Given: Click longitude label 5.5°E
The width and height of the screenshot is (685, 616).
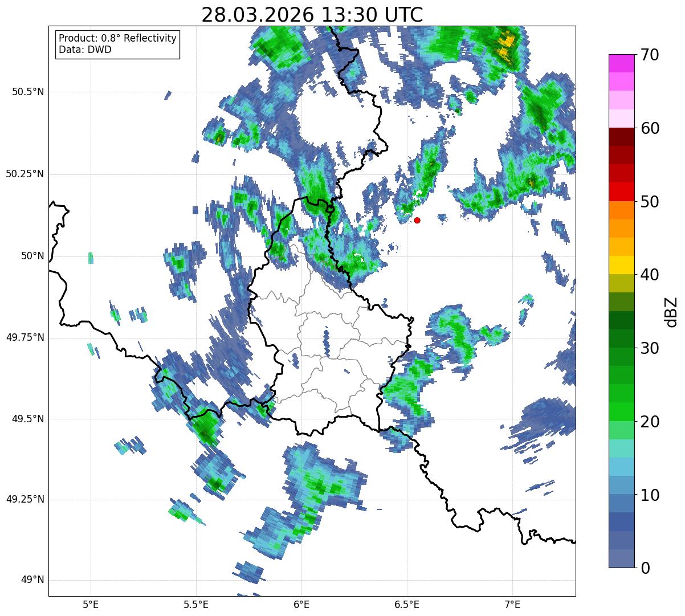Looking at the screenshot, I should [x=196, y=604].
